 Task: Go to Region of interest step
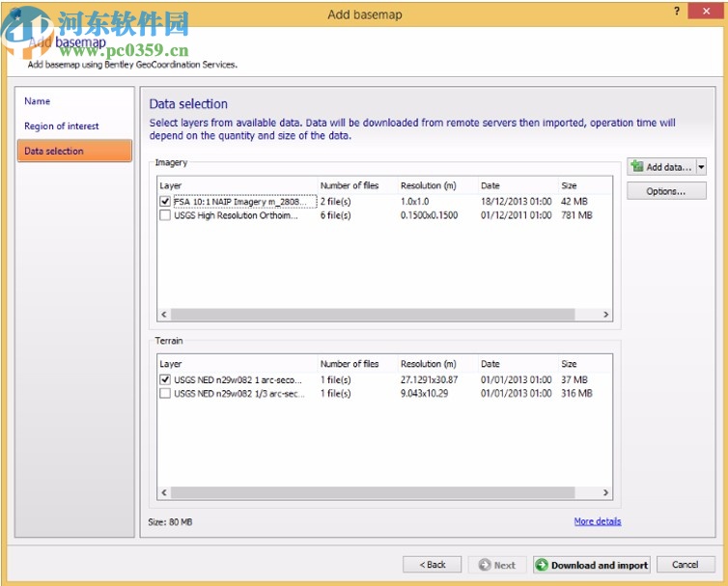(61, 126)
